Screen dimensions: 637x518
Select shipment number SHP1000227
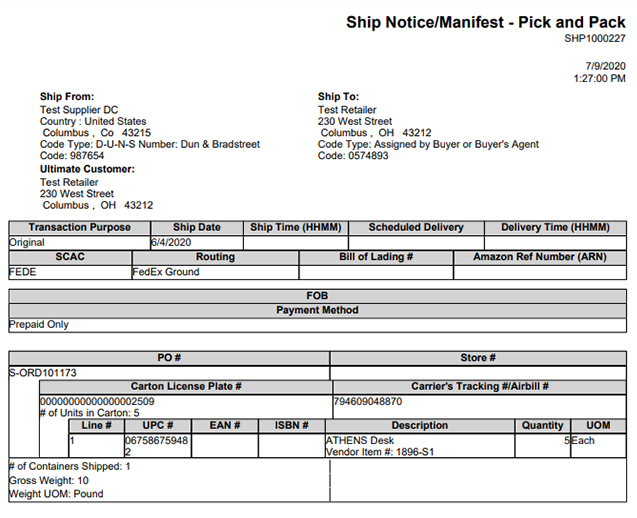click(x=594, y=39)
